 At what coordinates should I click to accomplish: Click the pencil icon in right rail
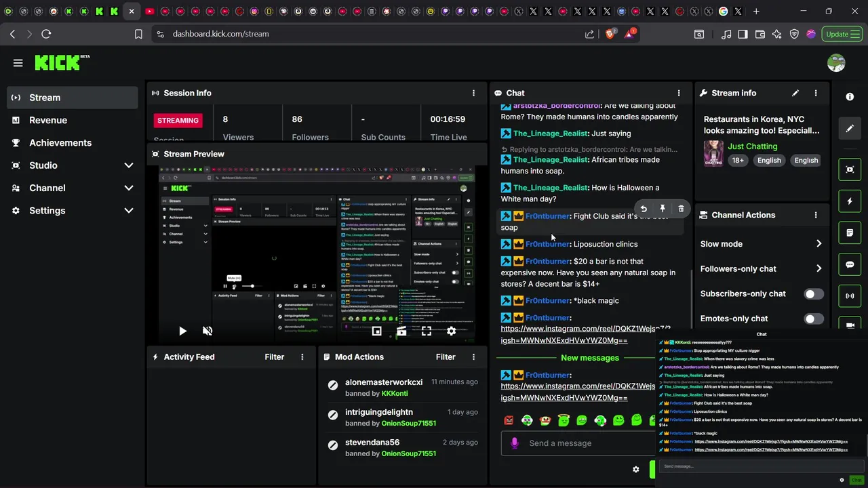tap(850, 128)
